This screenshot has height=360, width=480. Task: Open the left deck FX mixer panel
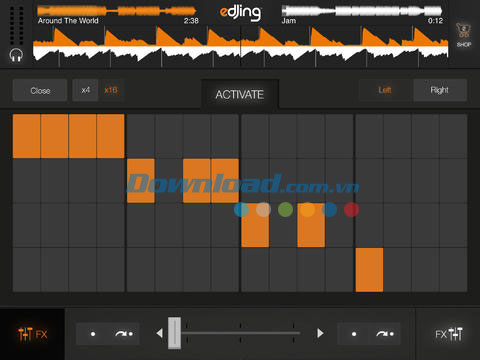click(32, 334)
